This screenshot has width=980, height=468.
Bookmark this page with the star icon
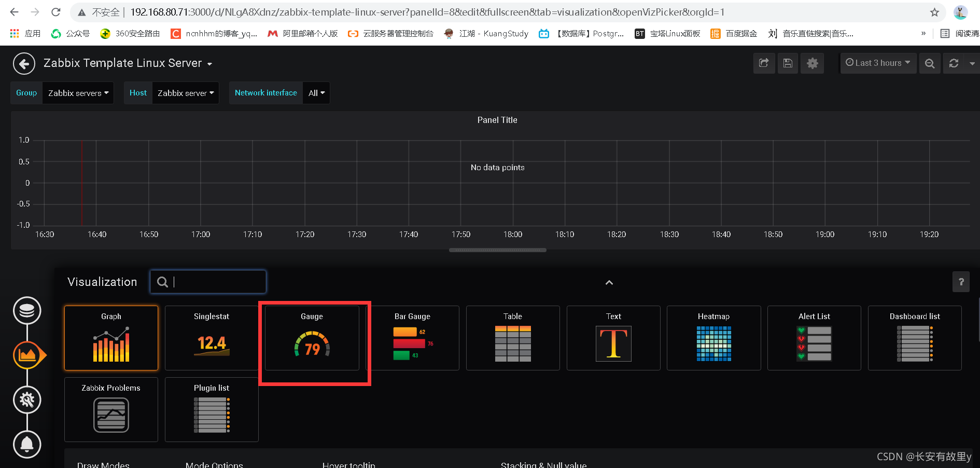[x=934, y=12]
